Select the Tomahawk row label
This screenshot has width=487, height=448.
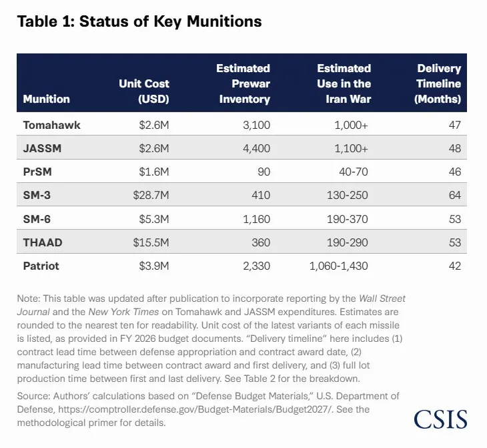click(x=51, y=125)
